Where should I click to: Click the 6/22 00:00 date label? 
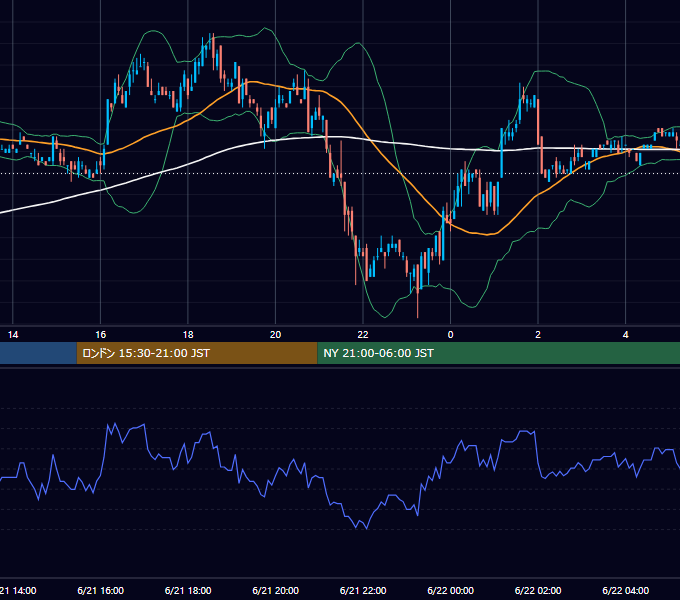click(x=451, y=591)
